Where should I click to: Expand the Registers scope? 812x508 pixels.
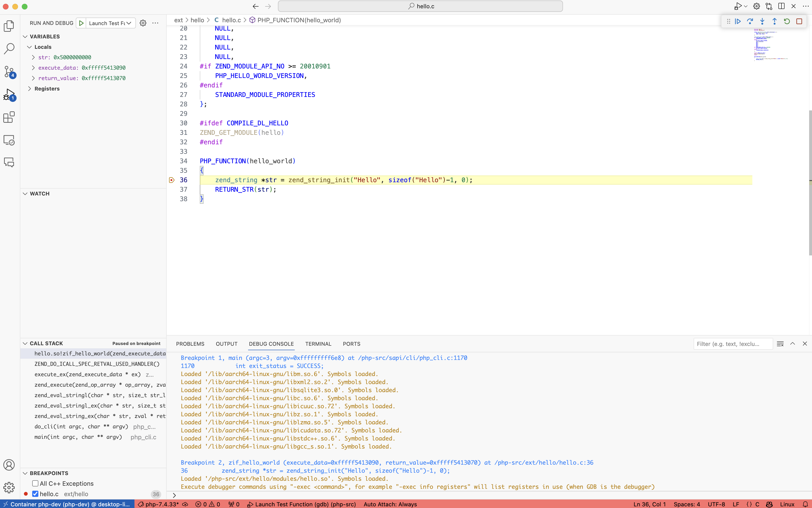click(30, 89)
